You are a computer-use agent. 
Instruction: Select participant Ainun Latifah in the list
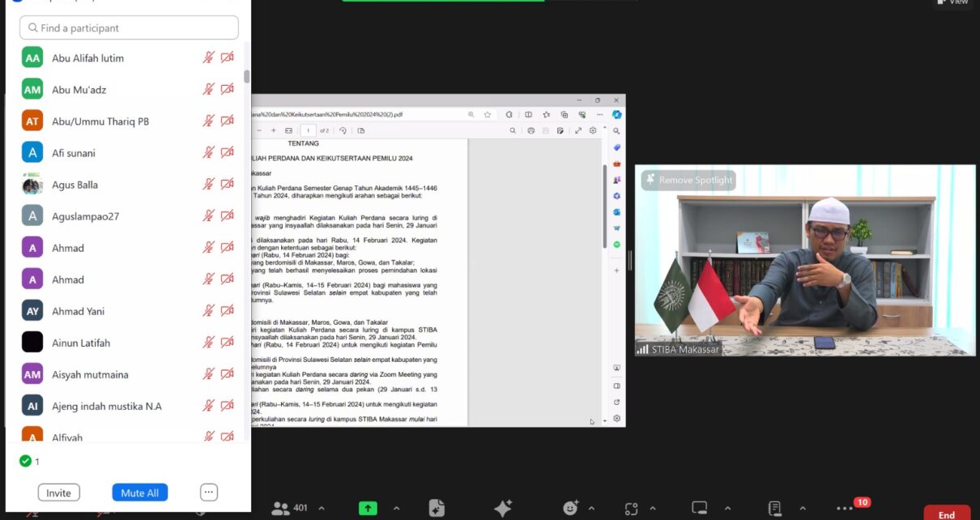tap(81, 343)
